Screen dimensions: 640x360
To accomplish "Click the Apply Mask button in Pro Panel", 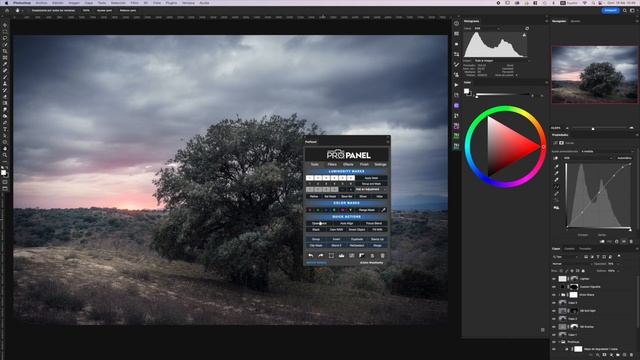I will coord(371,178).
